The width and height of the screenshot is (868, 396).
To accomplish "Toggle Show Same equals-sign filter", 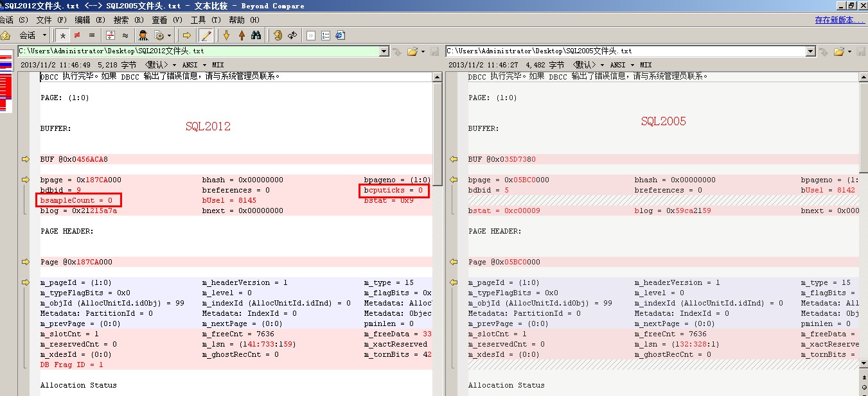I will point(92,35).
